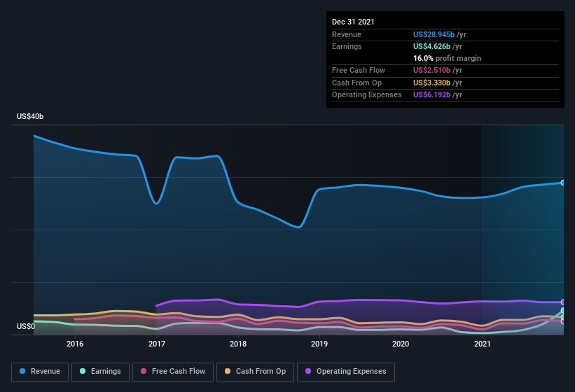This screenshot has height=392, width=575.
Task: Click the 2016 x-axis label
Action: [x=75, y=344]
